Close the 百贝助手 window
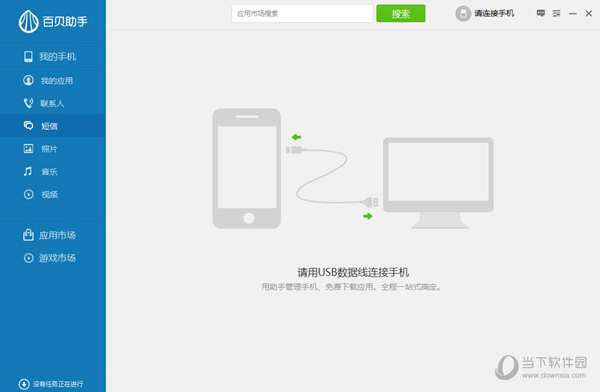 point(589,13)
